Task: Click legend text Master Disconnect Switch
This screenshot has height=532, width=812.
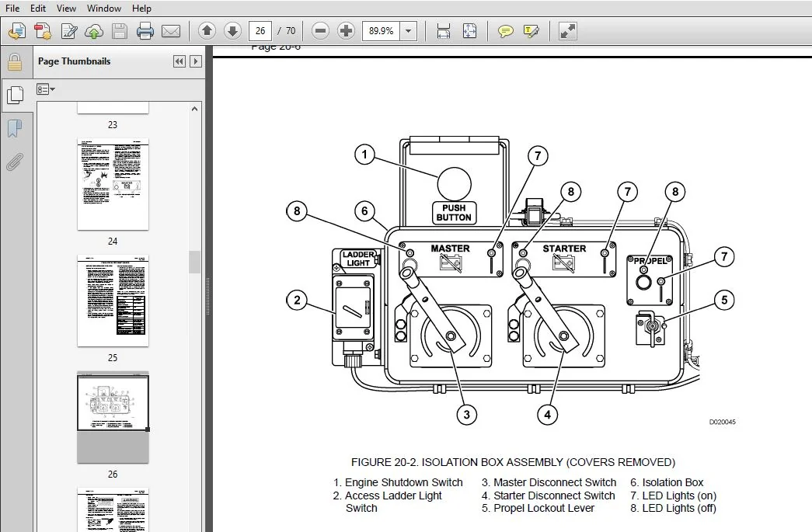Action: point(555,482)
